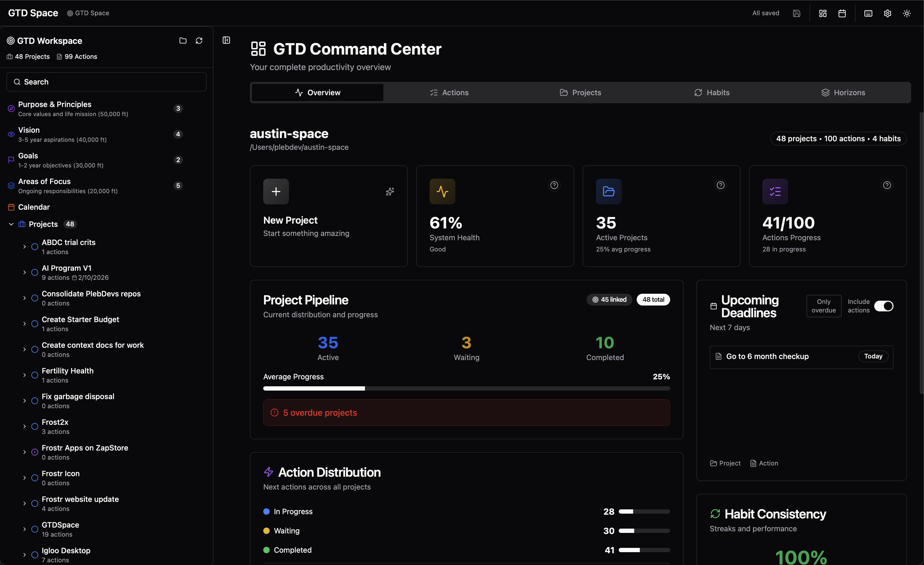
Task: Toggle the Include actions switch
Action: [x=884, y=306]
